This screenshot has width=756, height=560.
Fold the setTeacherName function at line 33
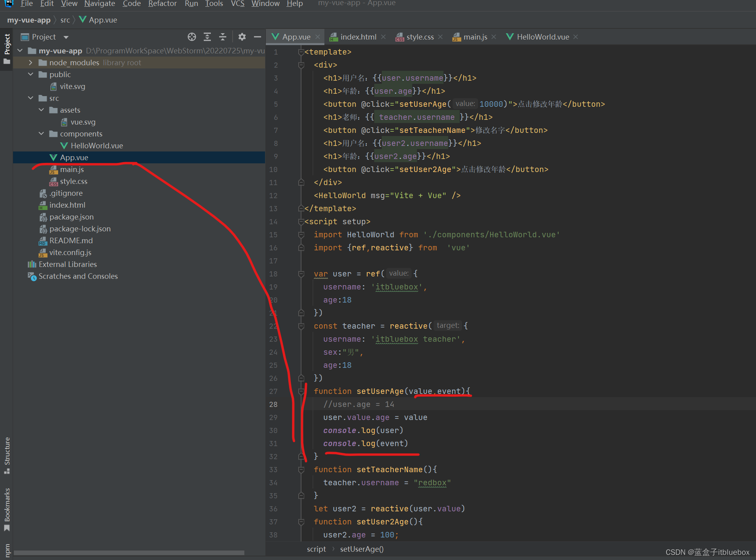[x=301, y=469]
